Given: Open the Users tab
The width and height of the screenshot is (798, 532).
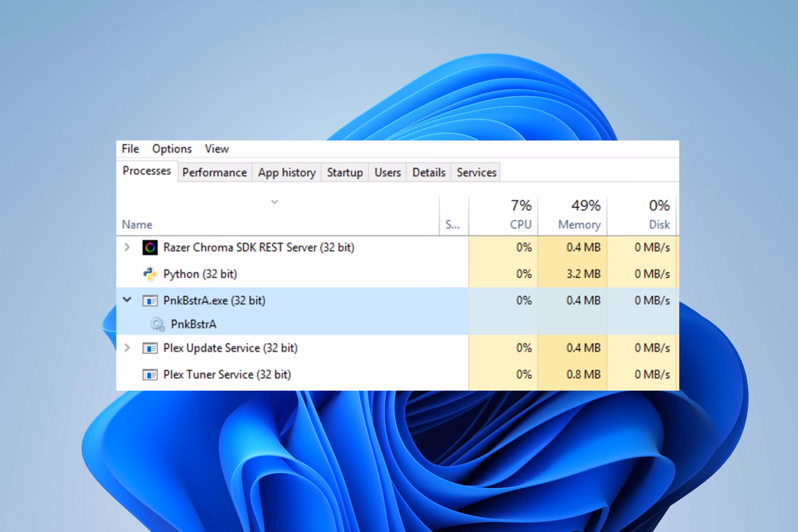Looking at the screenshot, I should click(x=387, y=172).
